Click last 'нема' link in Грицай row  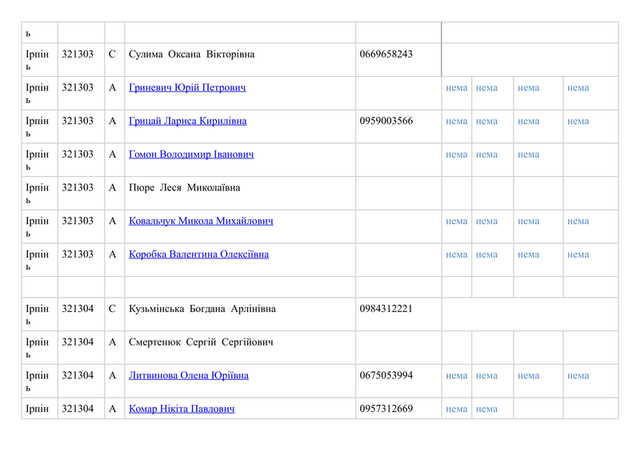(578, 121)
